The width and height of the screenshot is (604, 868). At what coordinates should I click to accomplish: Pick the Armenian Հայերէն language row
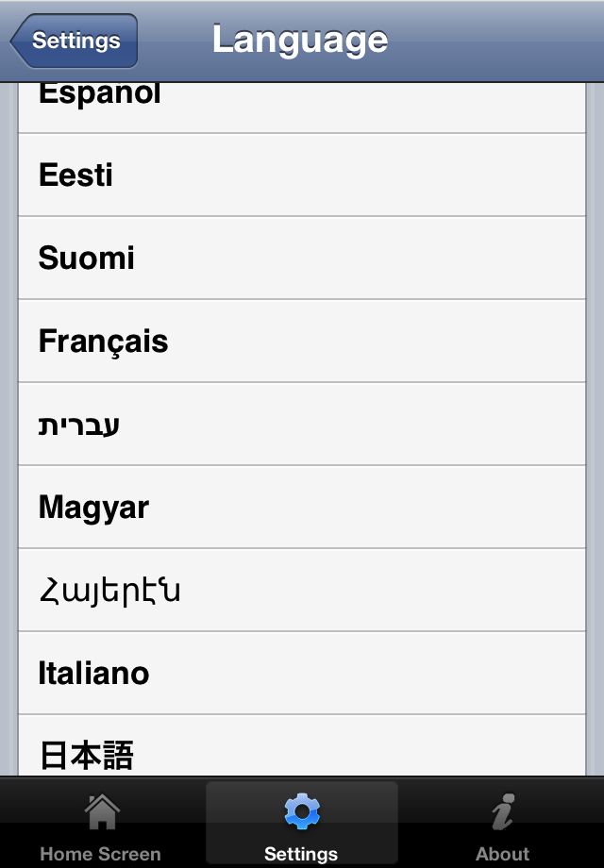302,590
